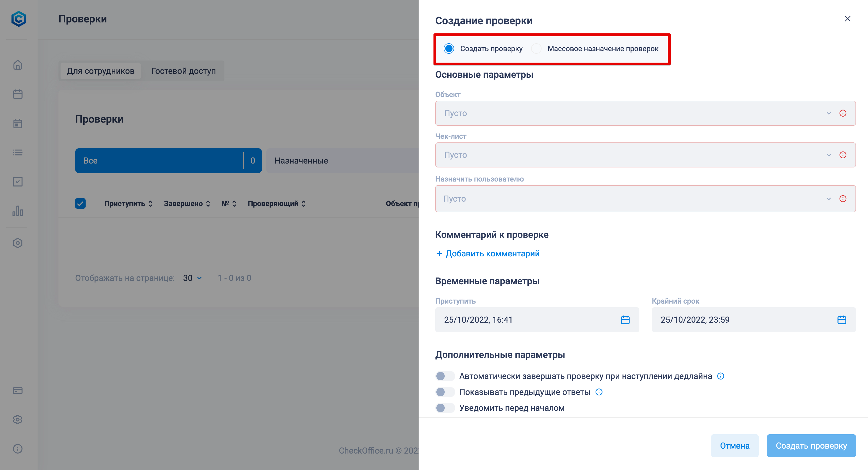Click info icon next to Показывать предыдущие ответы

click(x=599, y=392)
